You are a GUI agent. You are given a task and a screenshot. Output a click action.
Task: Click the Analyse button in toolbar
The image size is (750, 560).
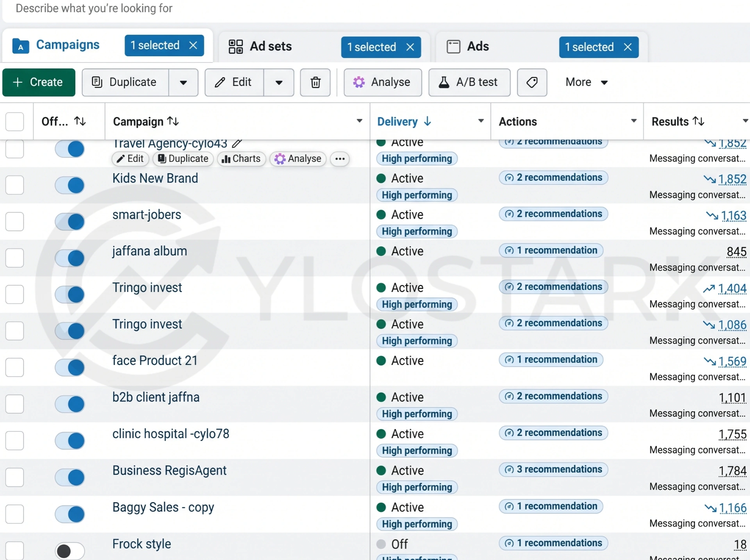382,82
